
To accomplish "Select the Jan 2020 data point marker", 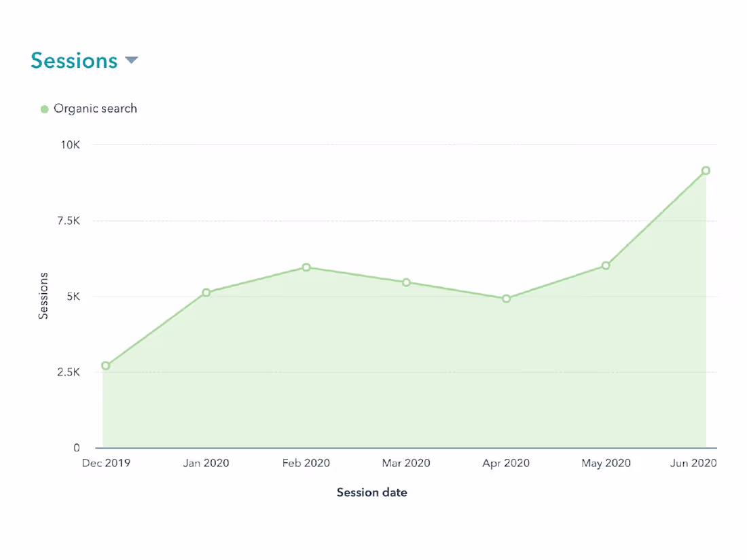I will [206, 293].
